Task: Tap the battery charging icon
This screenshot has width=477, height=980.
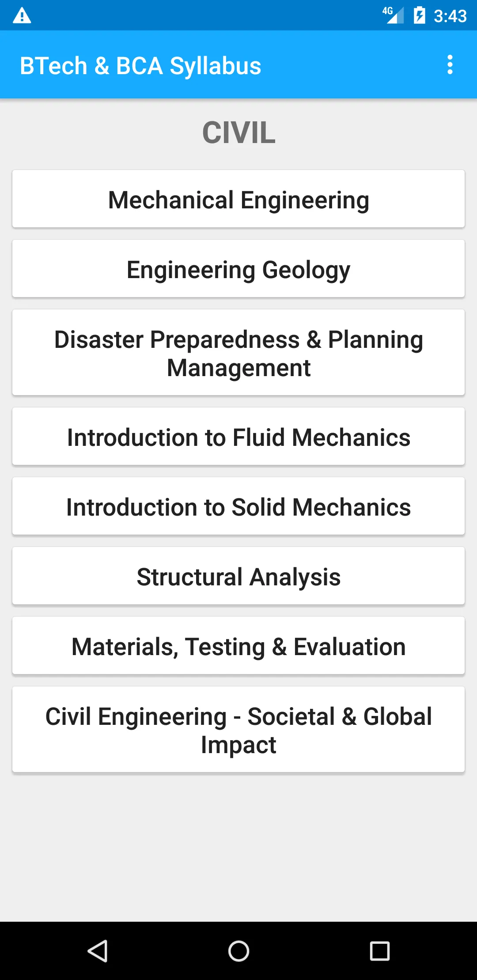Action: (x=419, y=15)
